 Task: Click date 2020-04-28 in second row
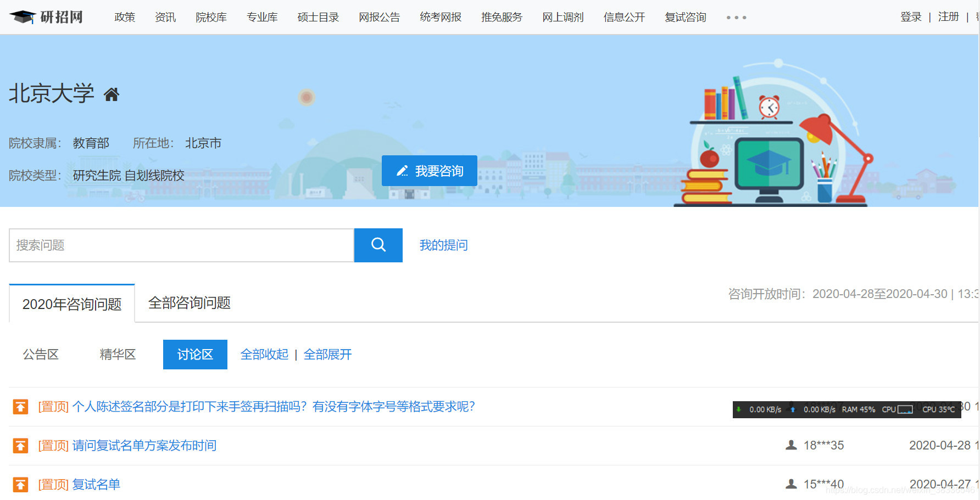pyautogui.click(x=940, y=445)
